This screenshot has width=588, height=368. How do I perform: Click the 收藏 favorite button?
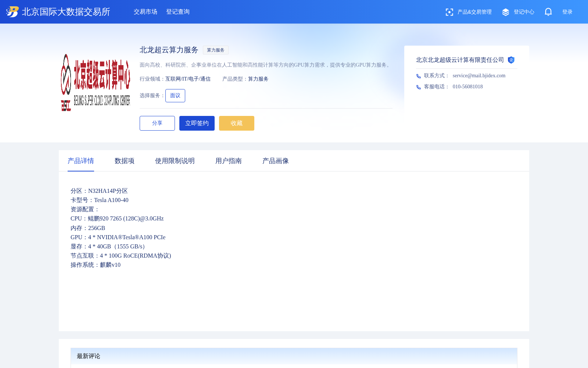pos(237,123)
